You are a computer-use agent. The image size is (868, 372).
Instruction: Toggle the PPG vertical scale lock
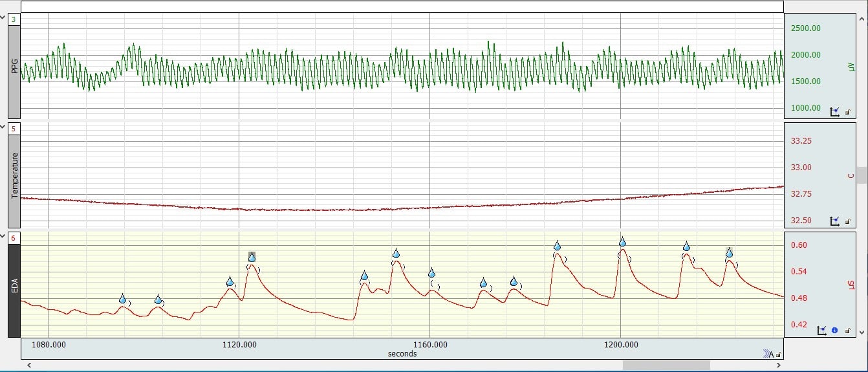[847, 113]
